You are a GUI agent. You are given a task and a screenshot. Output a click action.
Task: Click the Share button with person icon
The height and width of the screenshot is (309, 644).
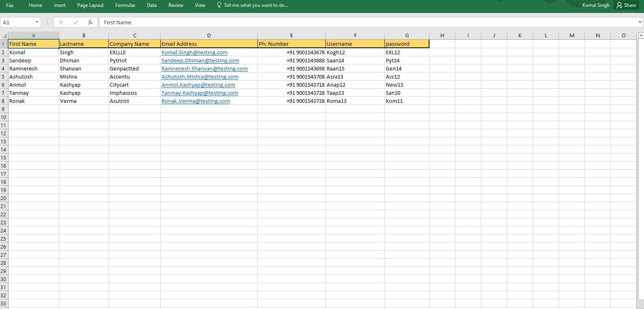(626, 5)
